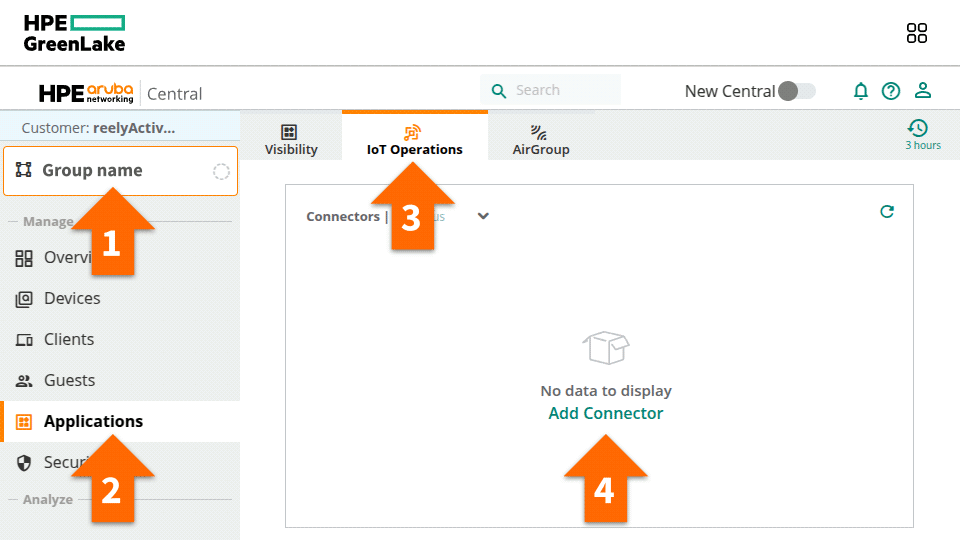Image resolution: width=960 pixels, height=540 pixels.
Task: Click the Overview dashboard icon
Action: pos(24,258)
